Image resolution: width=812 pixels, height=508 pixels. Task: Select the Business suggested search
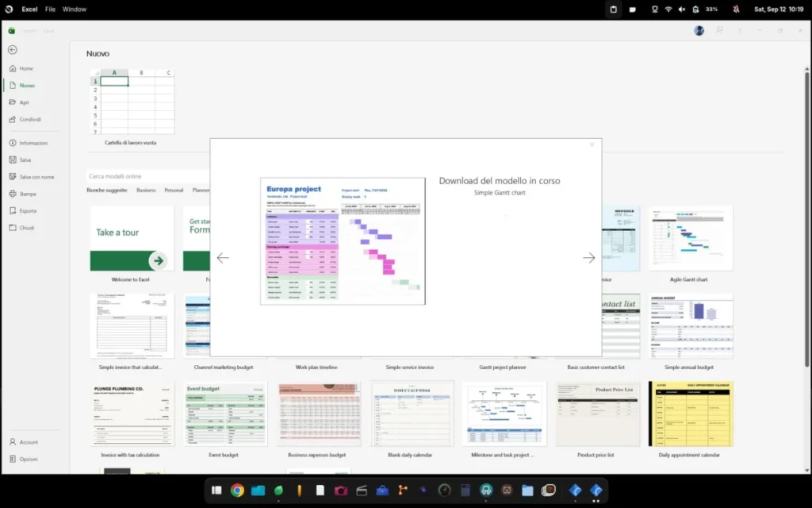(x=146, y=190)
